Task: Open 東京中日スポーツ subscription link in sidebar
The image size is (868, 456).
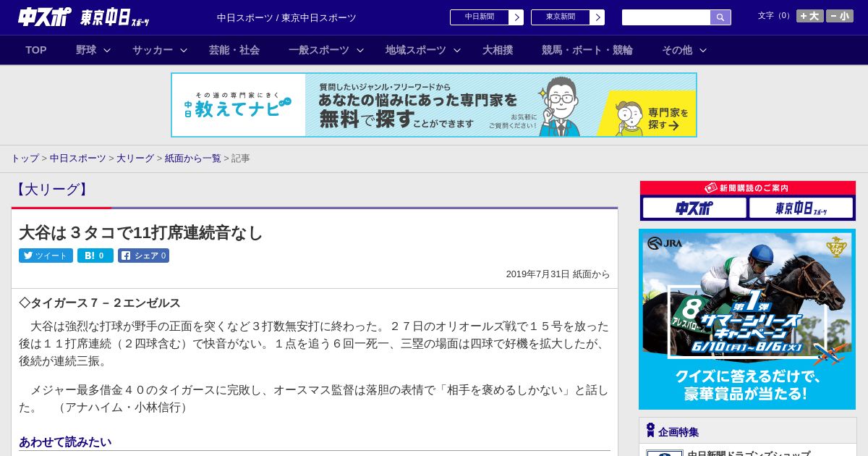Action: coord(801,208)
